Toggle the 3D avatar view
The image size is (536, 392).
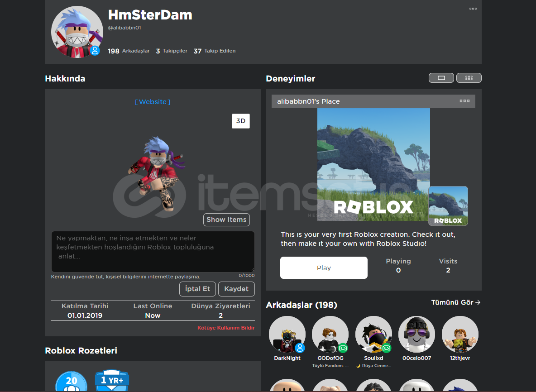point(241,121)
